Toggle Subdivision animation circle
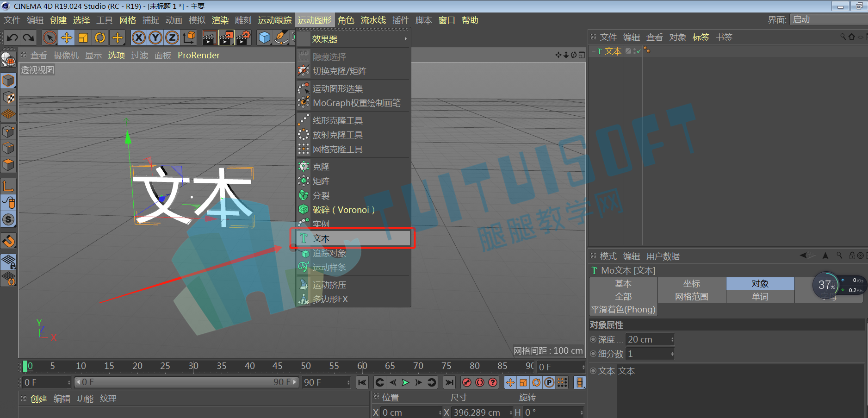The image size is (868, 418). (593, 354)
